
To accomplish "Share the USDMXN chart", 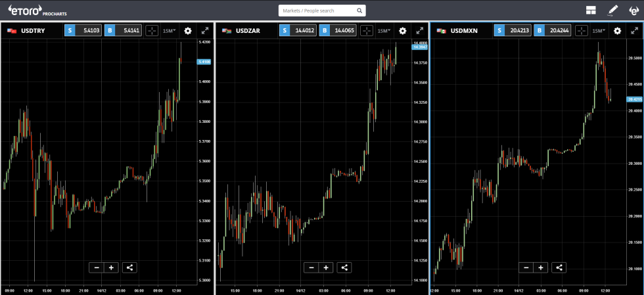I will 559,267.
